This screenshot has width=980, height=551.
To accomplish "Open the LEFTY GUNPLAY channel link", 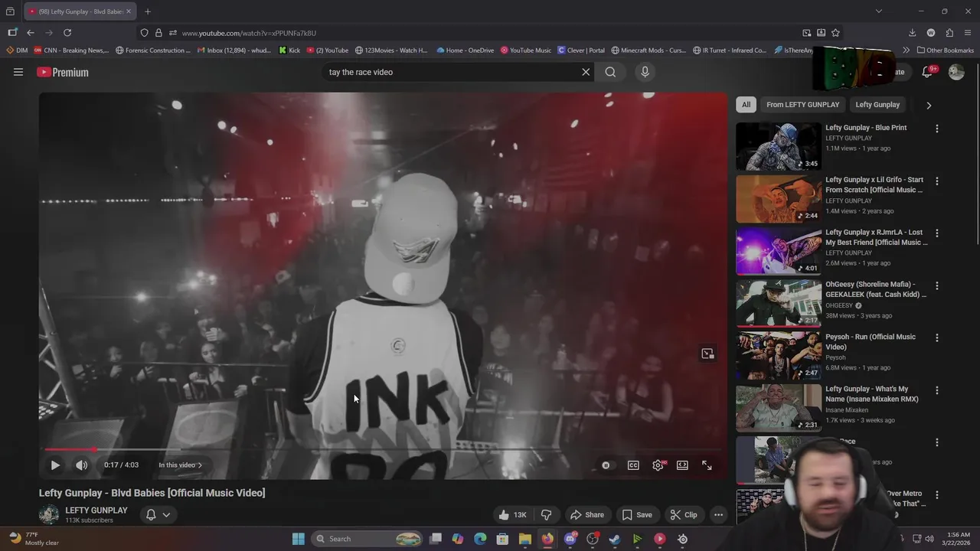I will 96,510.
